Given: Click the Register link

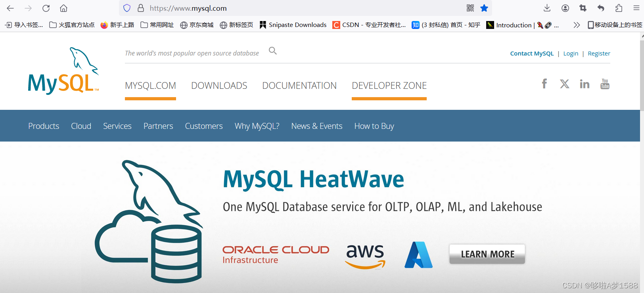Looking at the screenshot, I should (599, 54).
